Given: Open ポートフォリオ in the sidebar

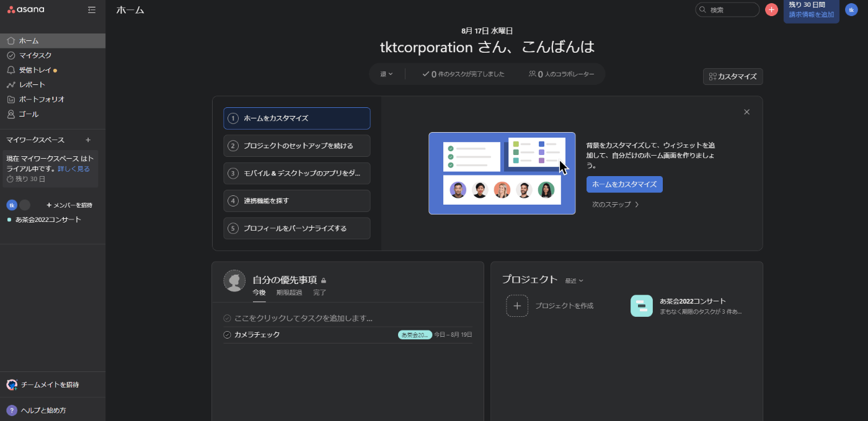Looking at the screenshot, I should (x=53, y=99).
